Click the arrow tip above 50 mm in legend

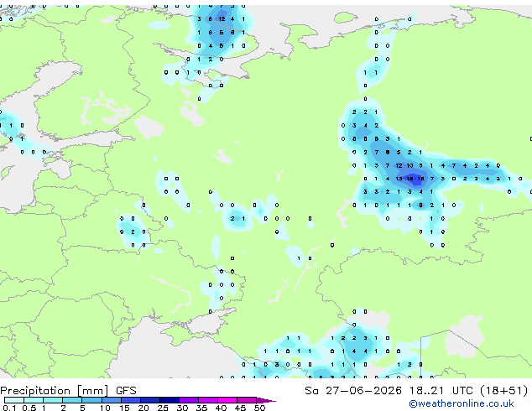click(x=266, y=400)
